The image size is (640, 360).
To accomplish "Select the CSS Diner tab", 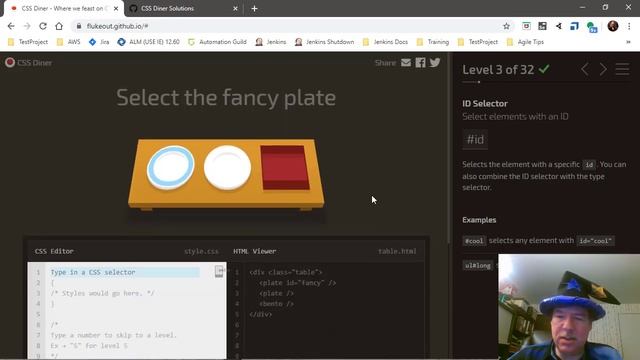I will (62, 9).
